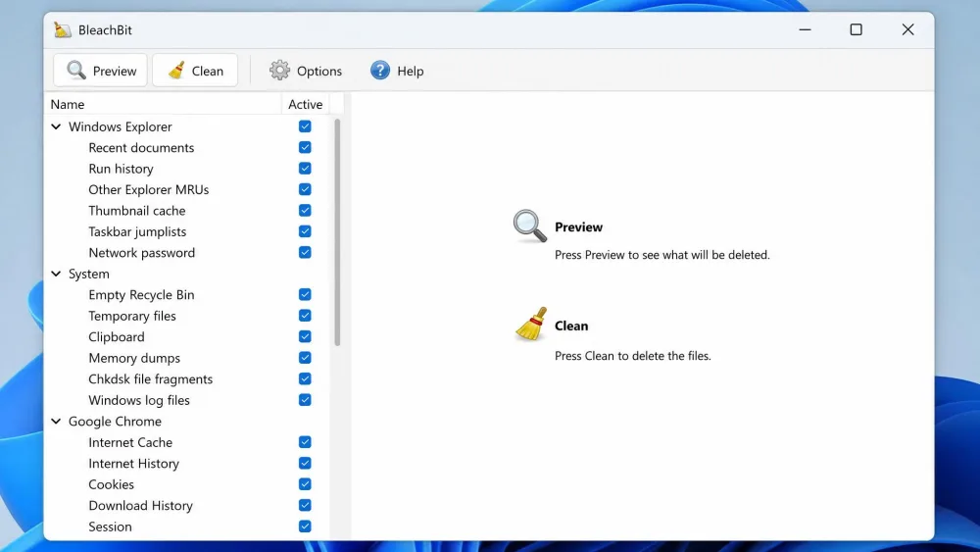
Task: Click the cleaner list vertical scrollbar thumb
Action: pyautogui.click(x=337, y=232)
